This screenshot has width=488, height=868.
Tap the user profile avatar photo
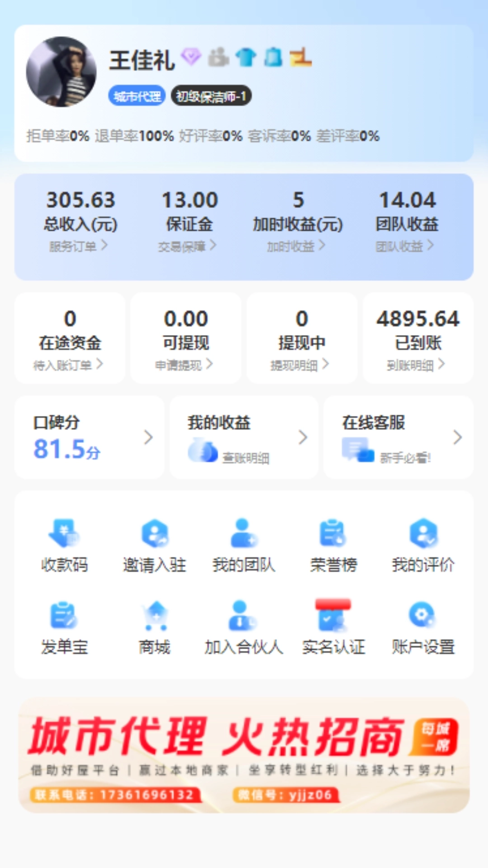[x=61, y=72]
